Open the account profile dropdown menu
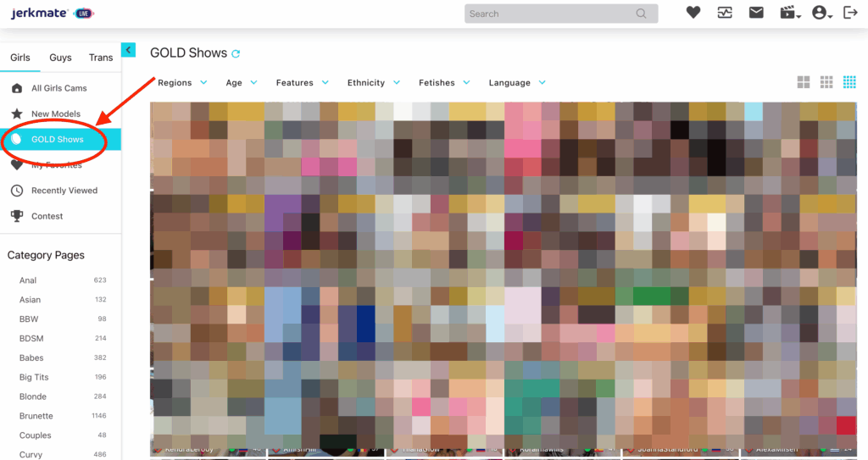The width and height of the screenshot is (868, 460). (821, 13)
